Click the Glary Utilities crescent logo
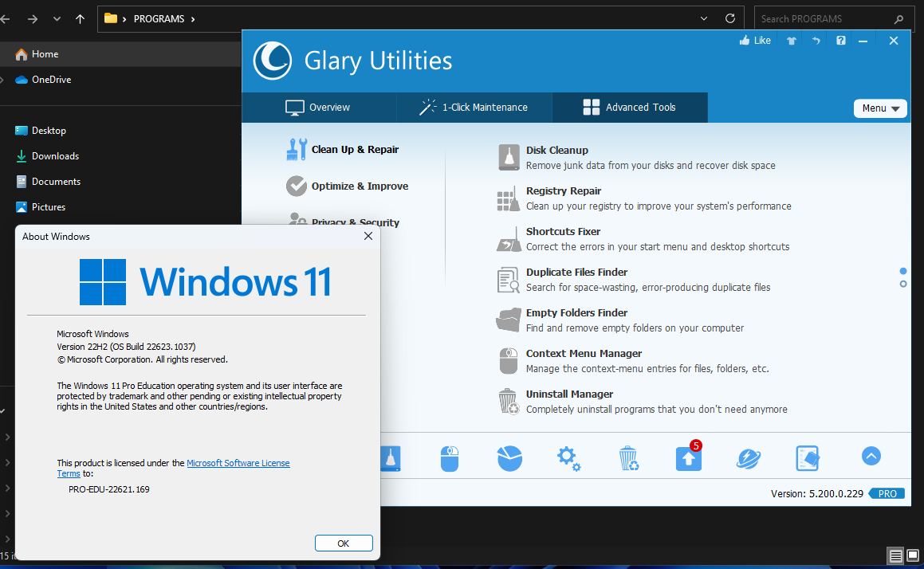 pyautogui.click(x=272, y=61)
